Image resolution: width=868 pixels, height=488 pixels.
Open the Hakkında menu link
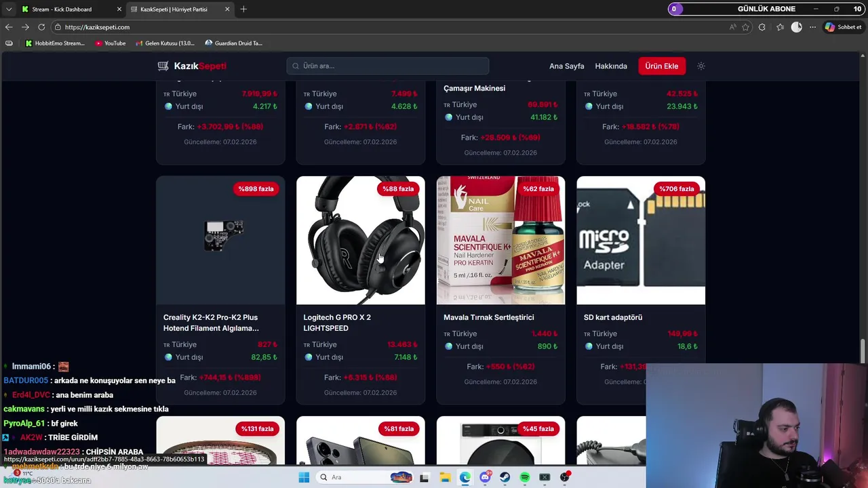pos(611,66)
